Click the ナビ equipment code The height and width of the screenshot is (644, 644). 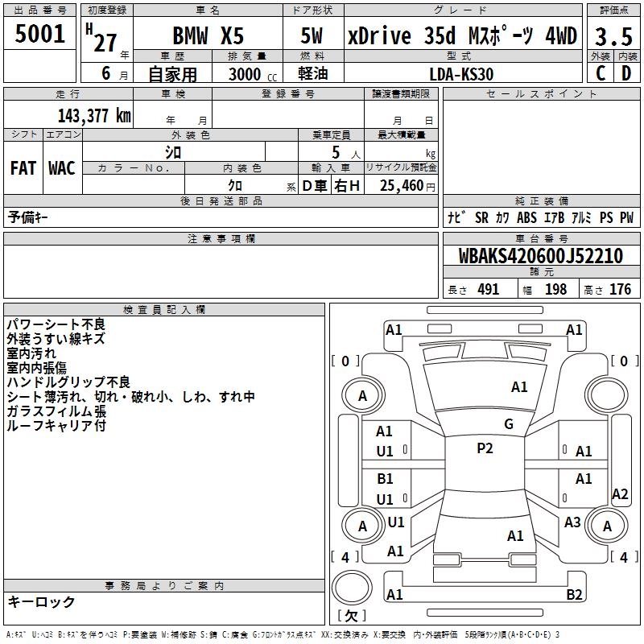pos(456,217)
